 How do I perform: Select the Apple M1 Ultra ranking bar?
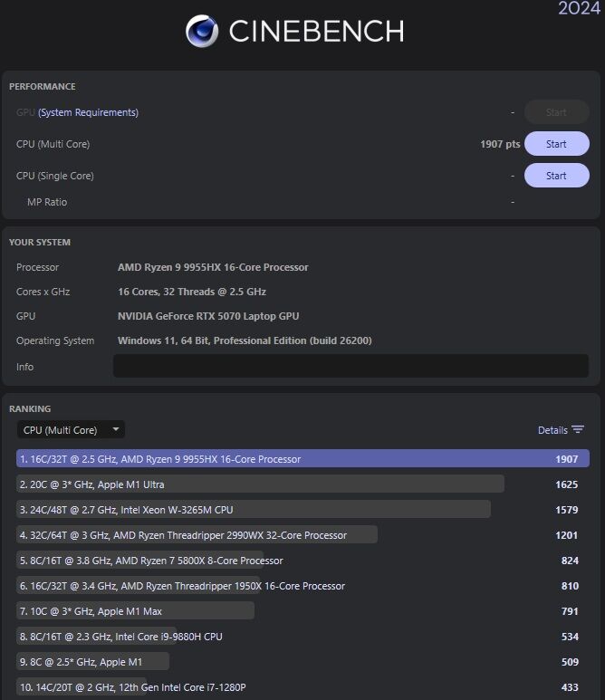click(x=260, y=484)
